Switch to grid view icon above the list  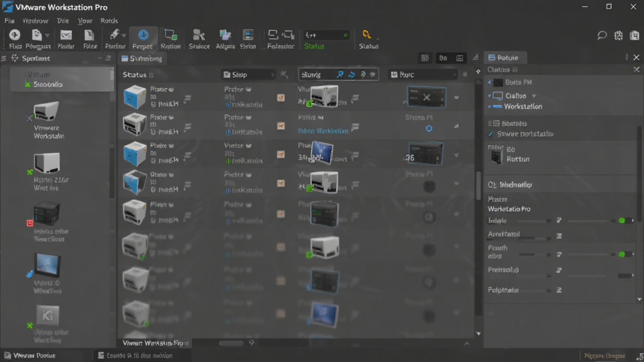pyautogui.click(x=425, y=58)
